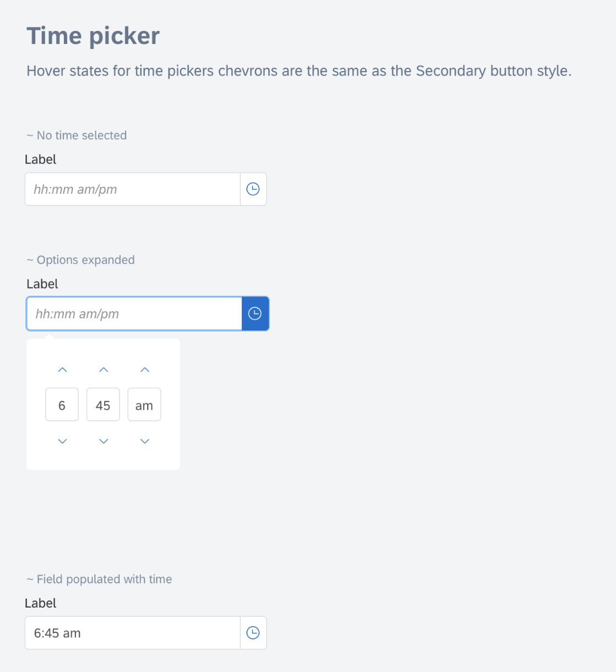Click the field populated with 6:45 am

132,633
